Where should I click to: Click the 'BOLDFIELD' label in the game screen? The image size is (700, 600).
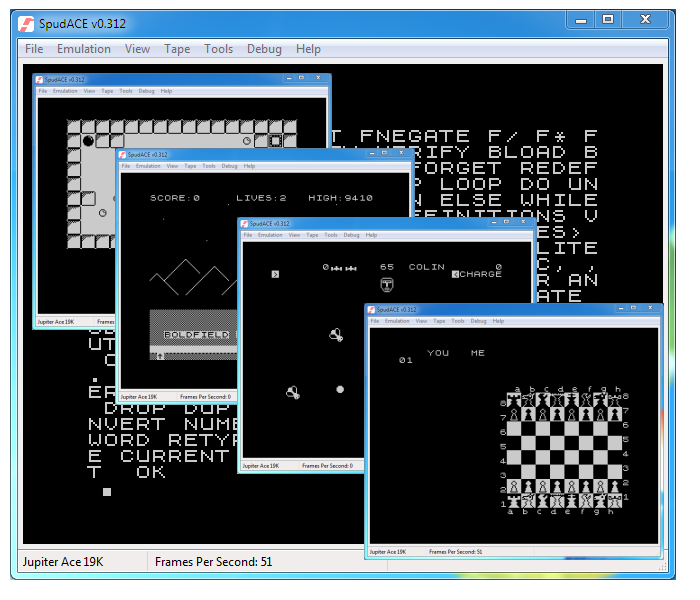click(196, 334)
